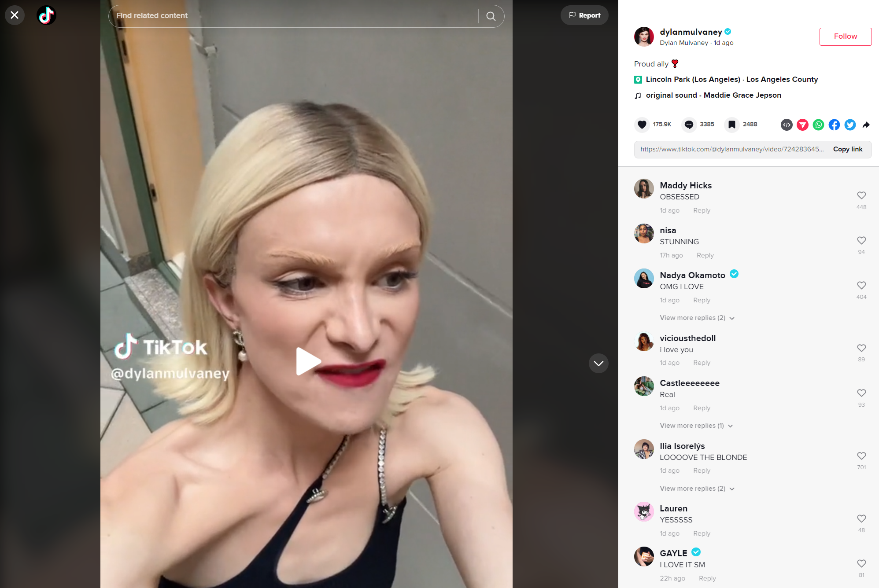Send to friends via red share icon
879x588 pixels.
click(x=802, y=125)
